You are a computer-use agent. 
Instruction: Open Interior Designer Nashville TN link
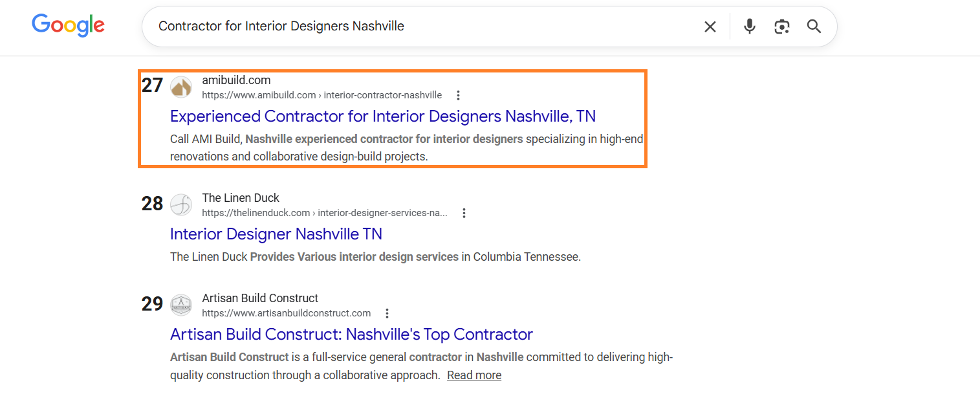[x=276, y=234]
